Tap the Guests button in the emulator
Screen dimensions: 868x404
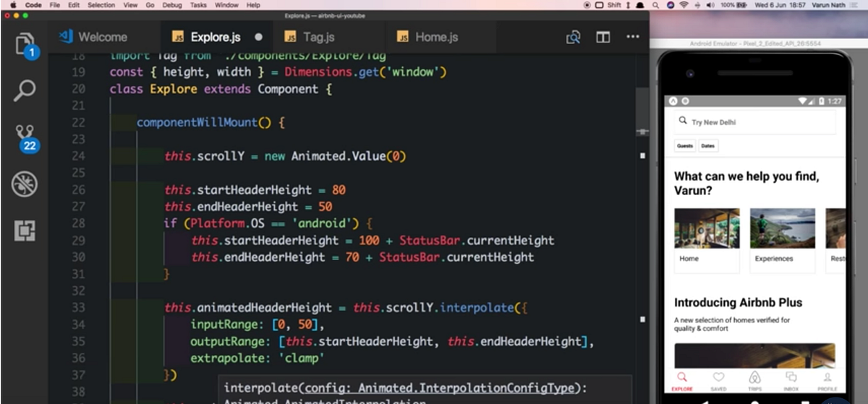tap(684, 145)
